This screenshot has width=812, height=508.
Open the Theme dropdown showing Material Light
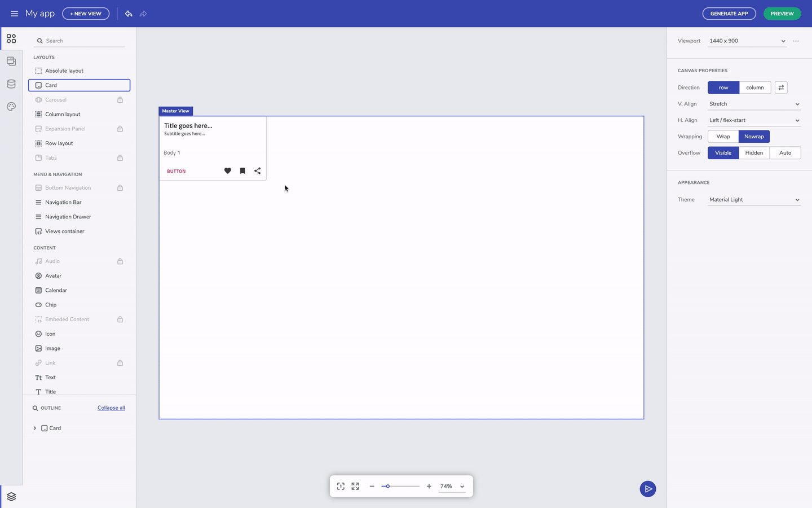tap(754, 199)
